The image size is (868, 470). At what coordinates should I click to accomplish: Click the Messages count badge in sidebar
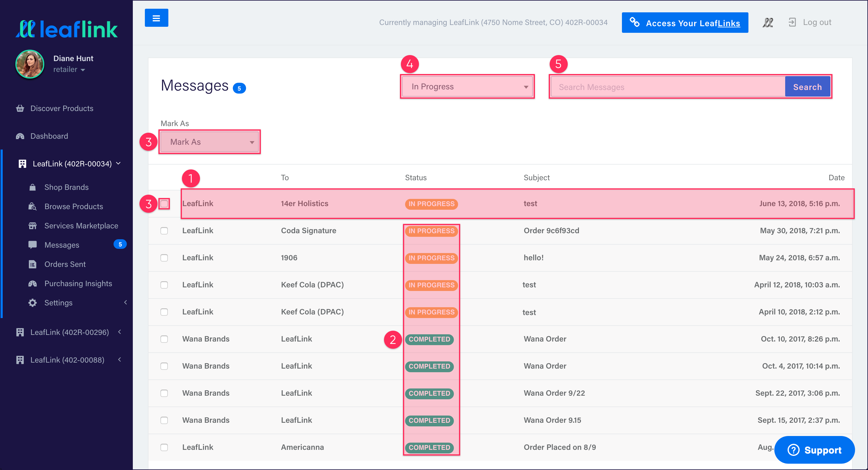point(120,244)
